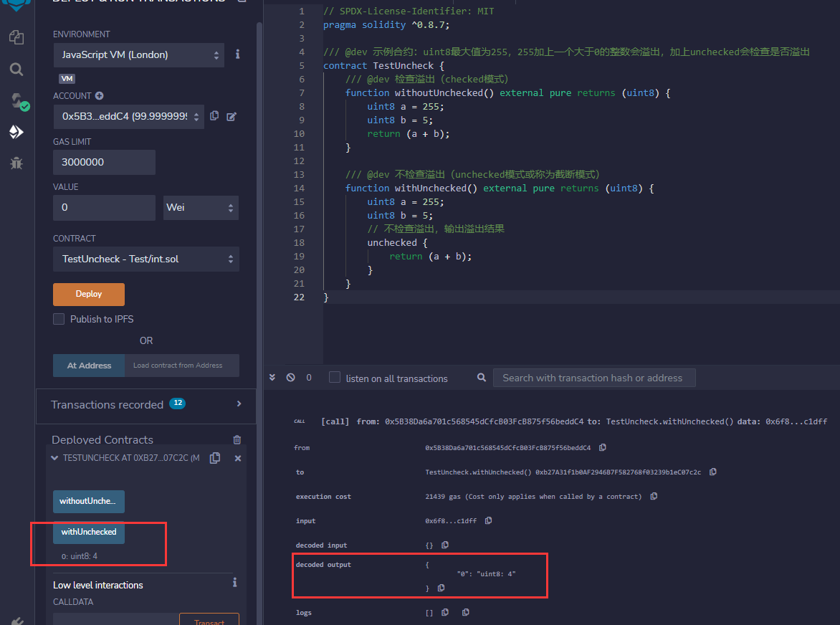Image resolution: width=840 pixels, height=625 pixels.
Task: Open the Solidity Compiler sidebar icon
Action: 16,101
